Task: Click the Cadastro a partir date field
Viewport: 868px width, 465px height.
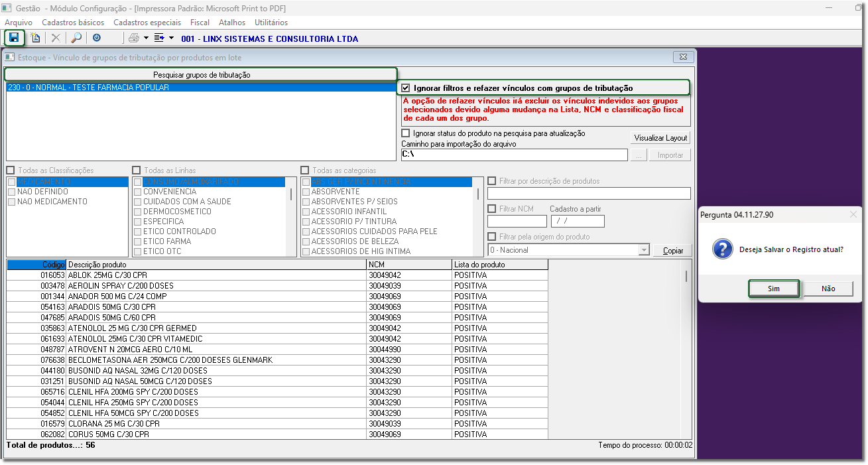Action: (x=578, y=222)
